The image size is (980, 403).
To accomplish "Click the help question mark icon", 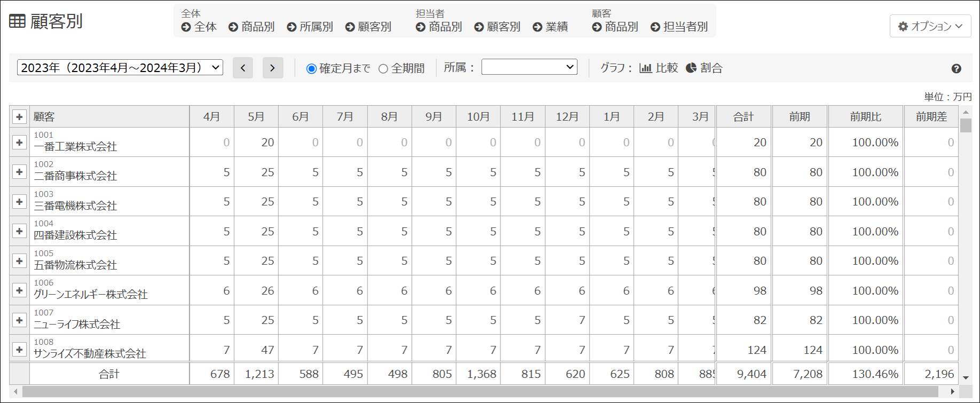I will 956,68.
